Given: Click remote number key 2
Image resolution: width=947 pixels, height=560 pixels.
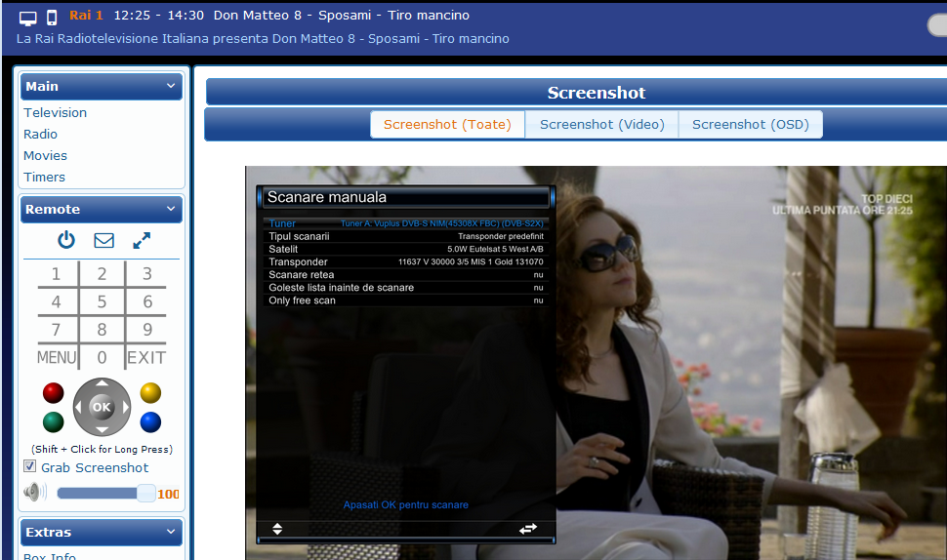Looking at the screenshot, I should tap(103, 274).
